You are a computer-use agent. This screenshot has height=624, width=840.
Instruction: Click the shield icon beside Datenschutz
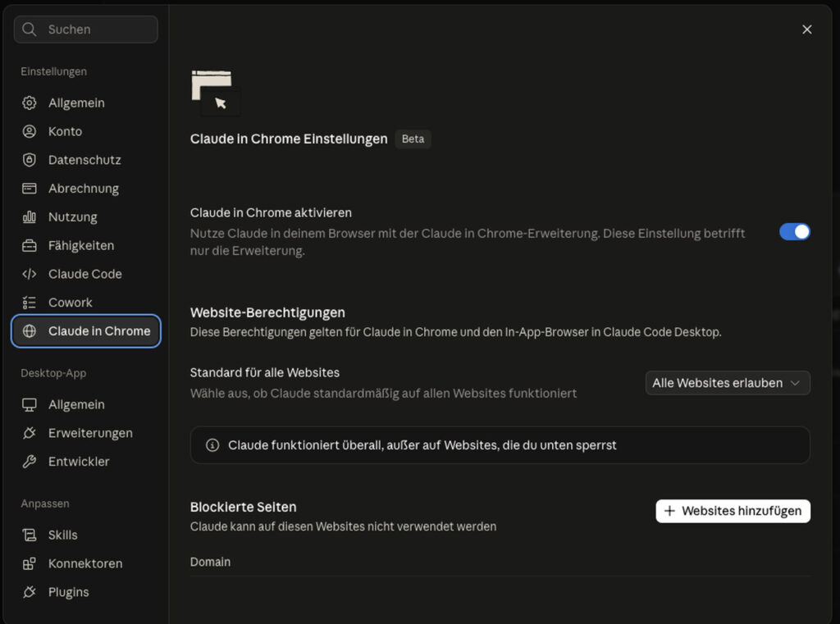29,160
